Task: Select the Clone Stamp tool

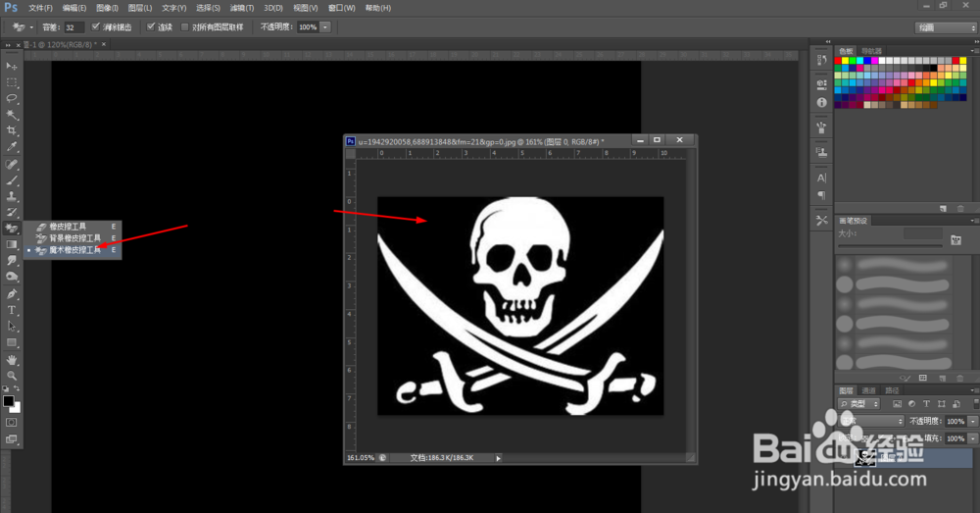Action: 11,196
